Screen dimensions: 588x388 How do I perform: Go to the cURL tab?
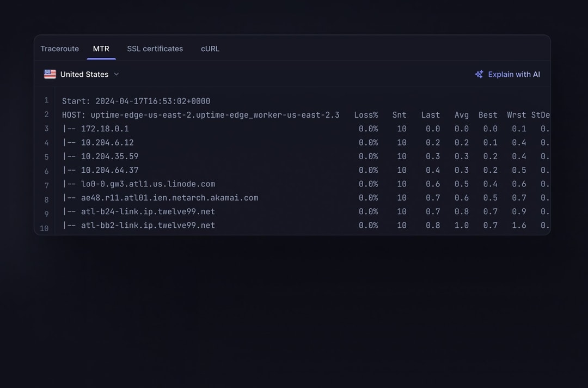(210, 48)
